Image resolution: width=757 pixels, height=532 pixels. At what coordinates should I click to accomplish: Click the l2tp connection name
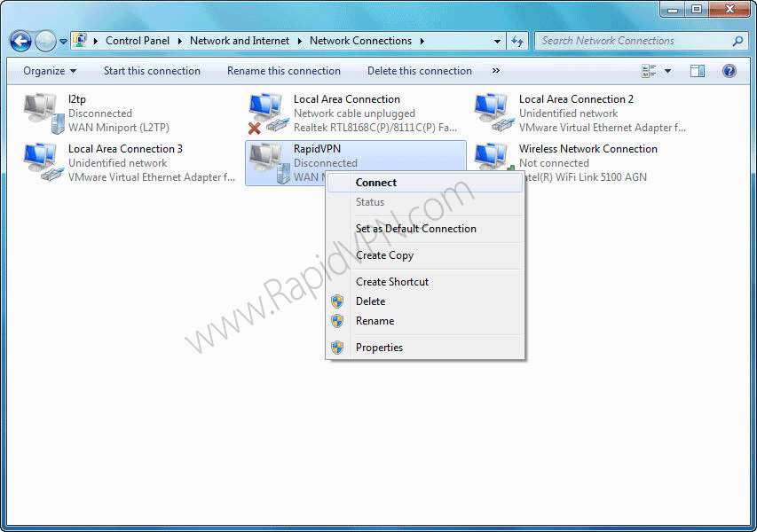tap(76, 99)
